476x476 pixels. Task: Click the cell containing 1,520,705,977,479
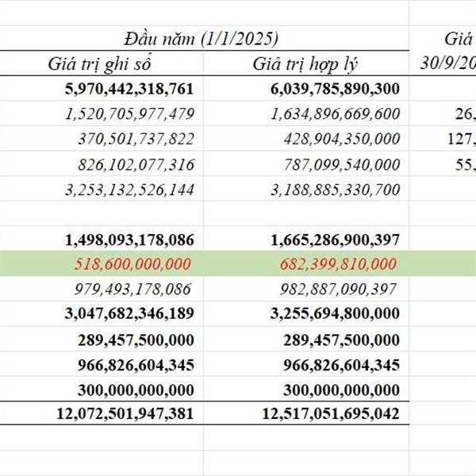click(x=132, y=114)
